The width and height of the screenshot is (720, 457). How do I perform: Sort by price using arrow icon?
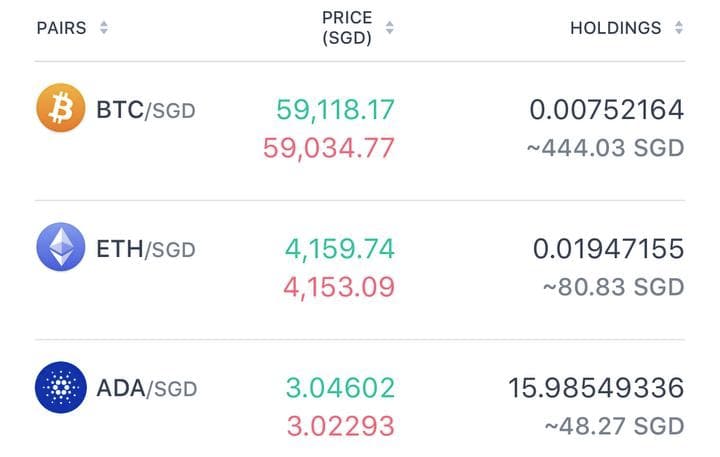pos(390,28)
